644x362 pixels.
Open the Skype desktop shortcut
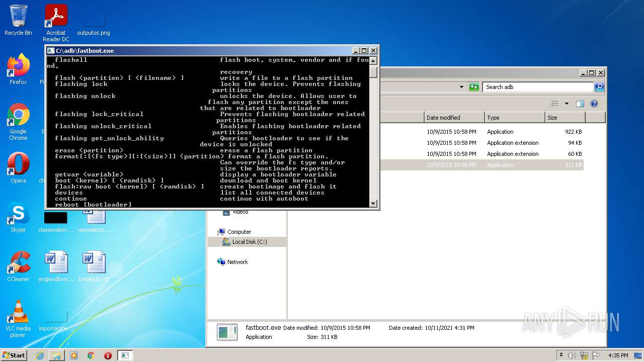(x=18, y=217)
